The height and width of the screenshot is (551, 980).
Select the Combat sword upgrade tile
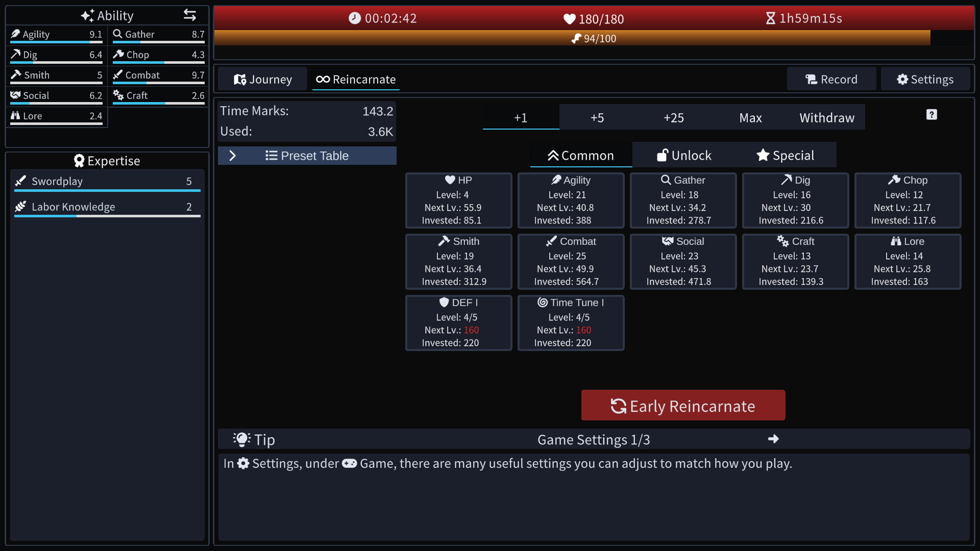(x=571, y=261)
